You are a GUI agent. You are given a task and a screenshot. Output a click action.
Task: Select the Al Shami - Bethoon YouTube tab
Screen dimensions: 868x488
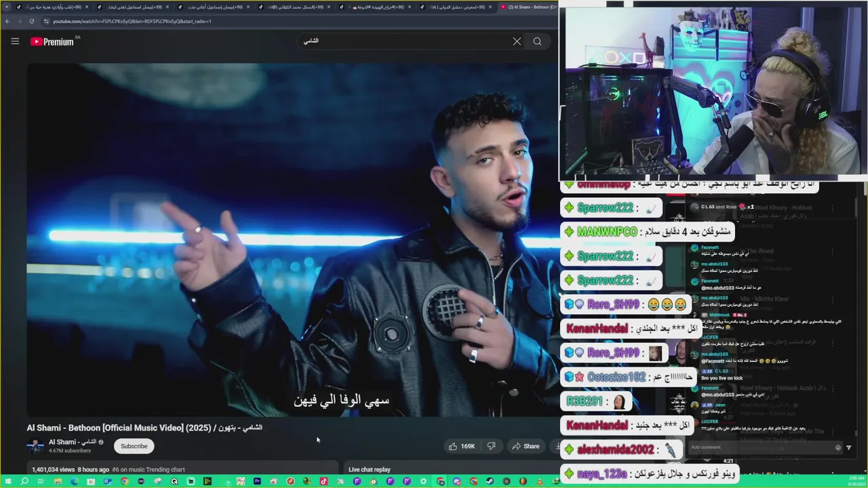pos(528,7)
